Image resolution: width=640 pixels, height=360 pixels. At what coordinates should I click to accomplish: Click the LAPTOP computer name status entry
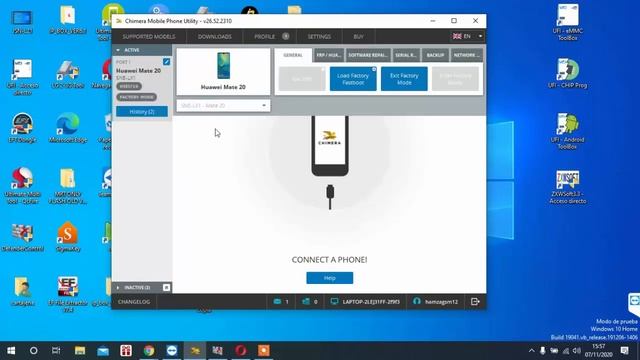365,302
